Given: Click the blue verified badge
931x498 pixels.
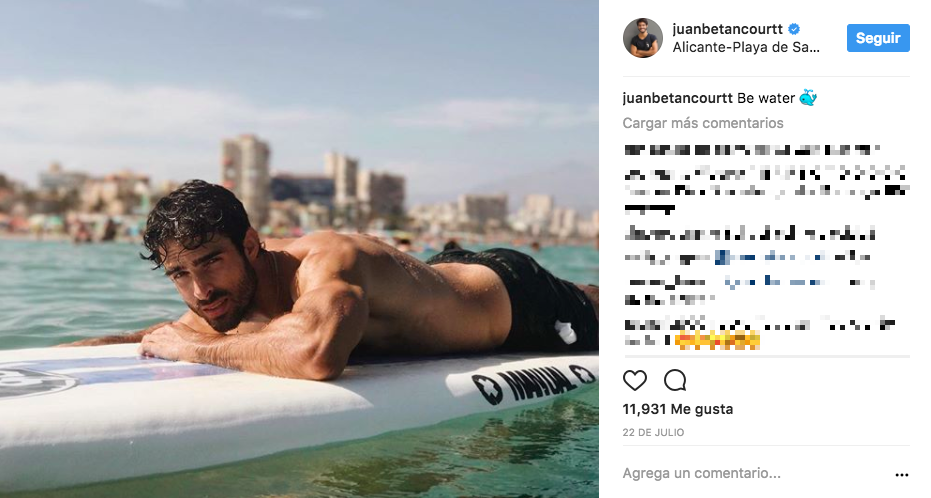Looking at the screenshot, I should coord(794,29).
